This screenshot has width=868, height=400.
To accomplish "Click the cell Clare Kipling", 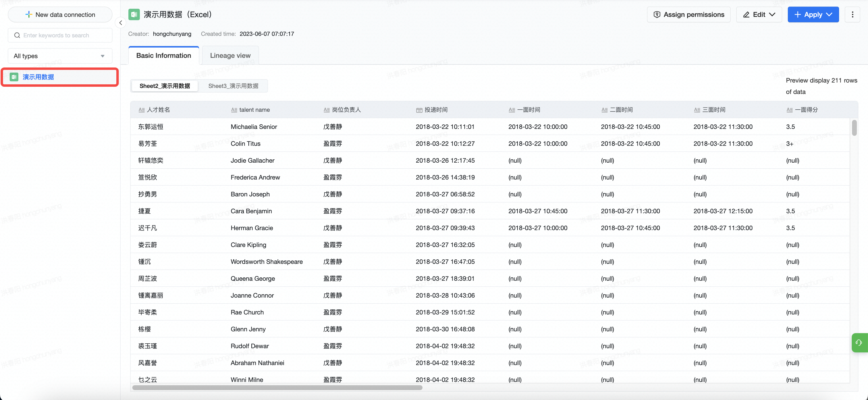I will [x=248, y=245].
